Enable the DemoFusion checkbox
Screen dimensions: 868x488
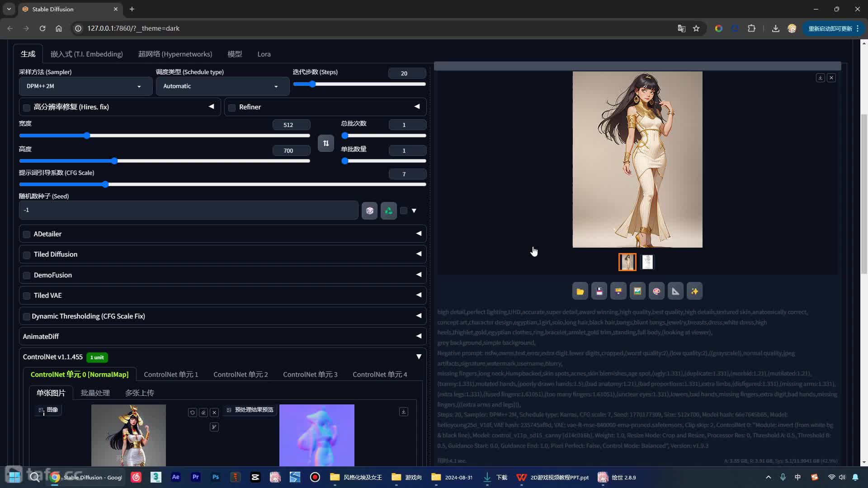click(x=27, y=276)
